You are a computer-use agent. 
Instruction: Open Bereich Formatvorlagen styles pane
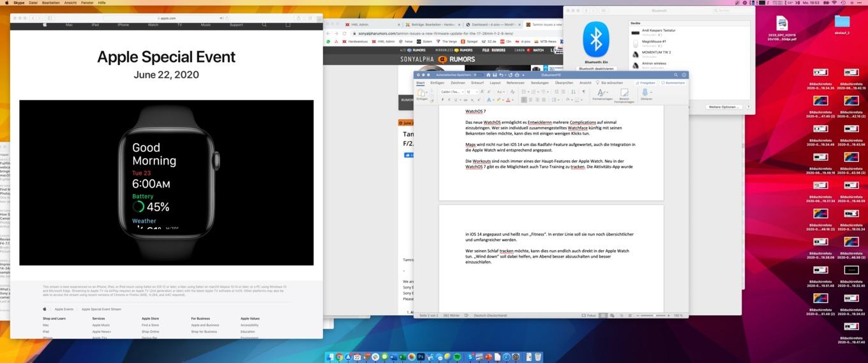[x=624, y=96]
